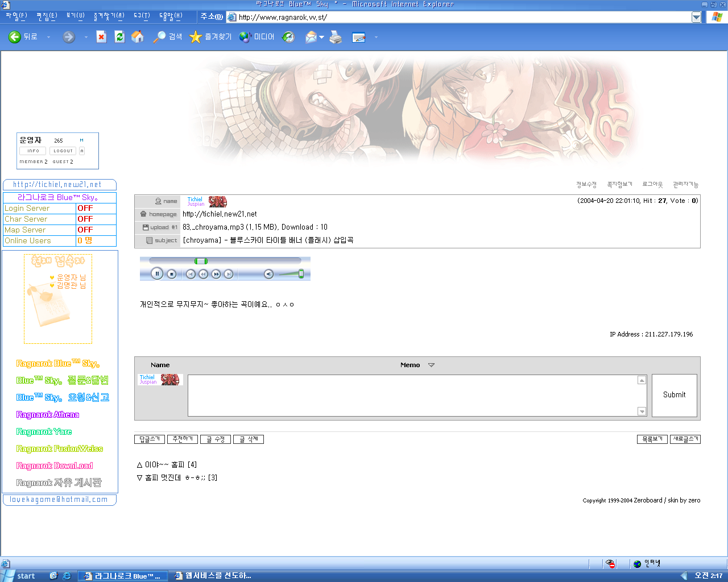Open the 도구(T) menu
The width and height of the screenshot is (728, 582).
click(142, 16)
